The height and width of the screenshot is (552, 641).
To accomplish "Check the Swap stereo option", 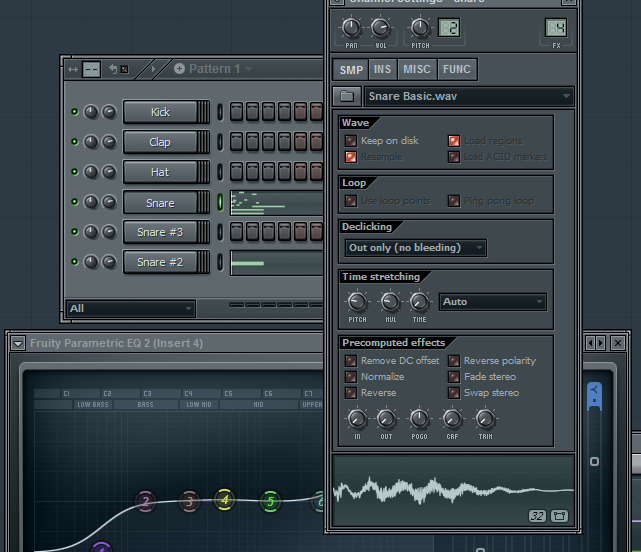I will pos(454,393).
